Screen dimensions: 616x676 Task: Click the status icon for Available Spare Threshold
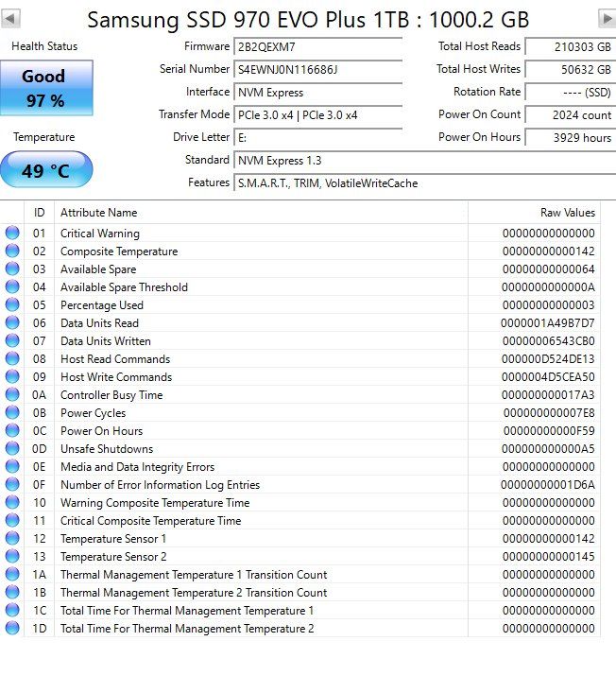tap(12, 286)
